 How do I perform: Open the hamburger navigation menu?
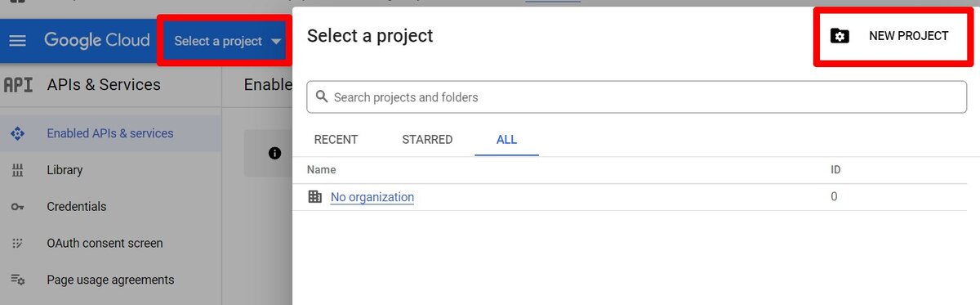pos(17,41)
